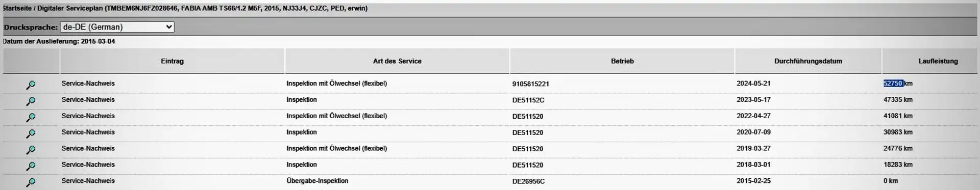Open details magnifier for 2019-03-27 service entry
Image resolution: width=980 pixels, height=190 pixels.
(x=31, y=150)
